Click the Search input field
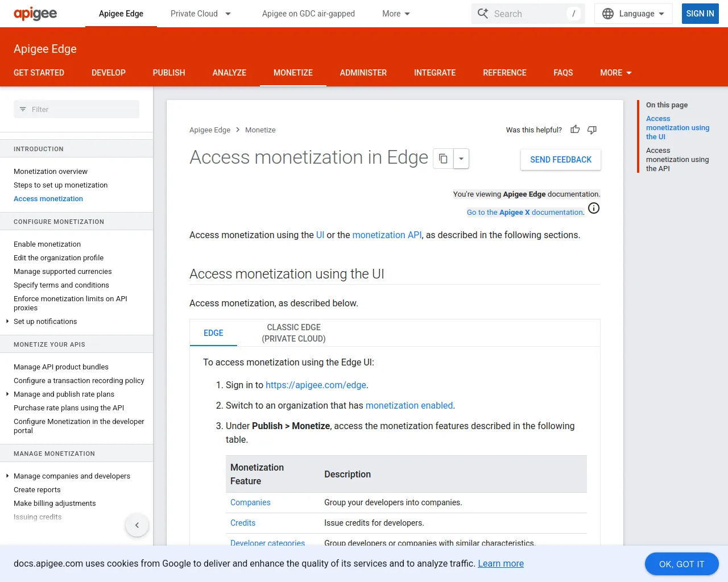The width and height of the screenshot is (728, 582). coord(528,14)
